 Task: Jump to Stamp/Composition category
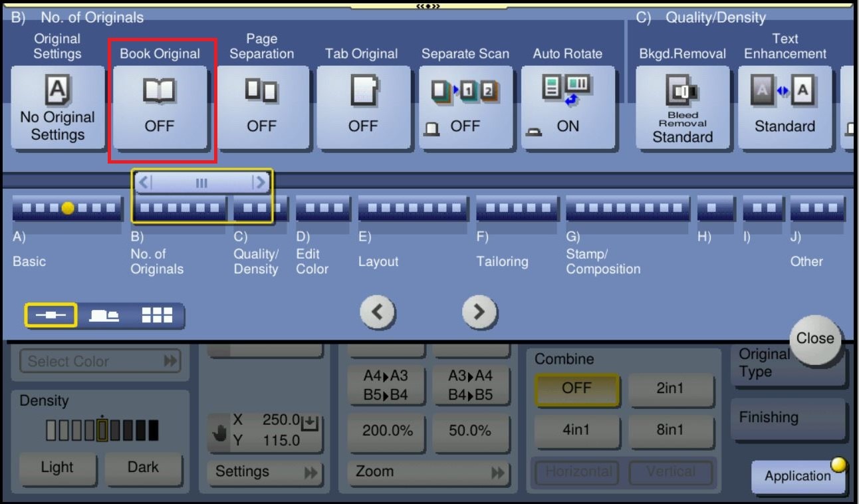click(627, 209)
